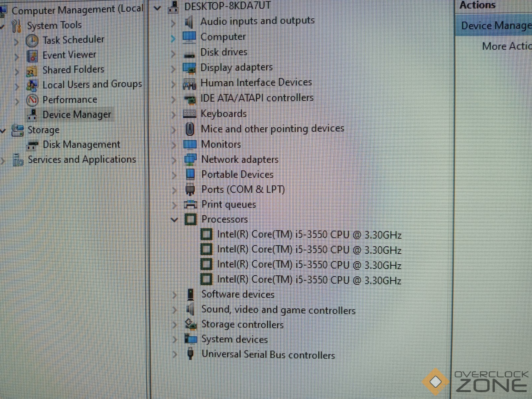Click the Network adapters icon
This screenshot has width=532, height=399.
[191, 160]
